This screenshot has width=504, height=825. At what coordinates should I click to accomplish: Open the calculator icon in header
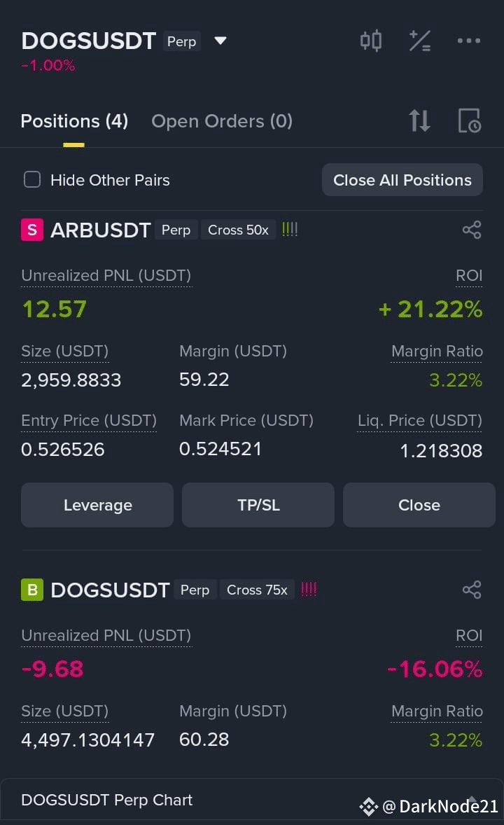(420, 41)
